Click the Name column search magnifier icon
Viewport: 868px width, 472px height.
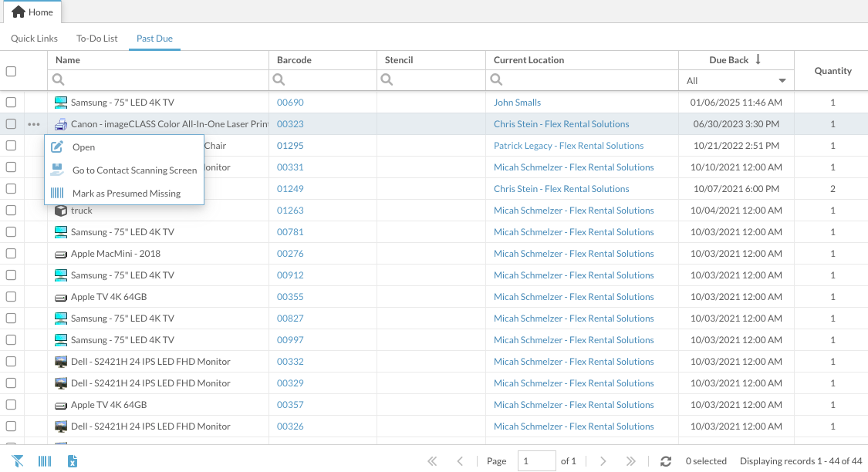pos(58,79)
